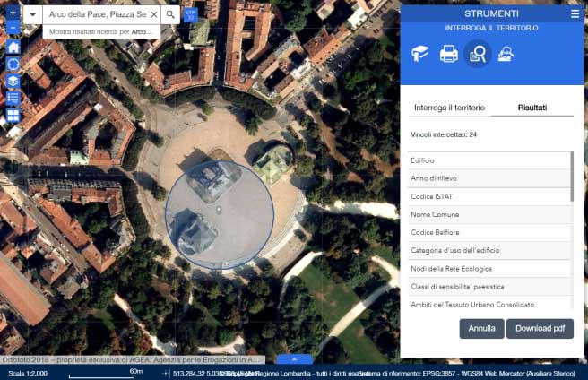588x380 pixels.
Task: Click the results list scrollbar
Action: pos(572,177)
